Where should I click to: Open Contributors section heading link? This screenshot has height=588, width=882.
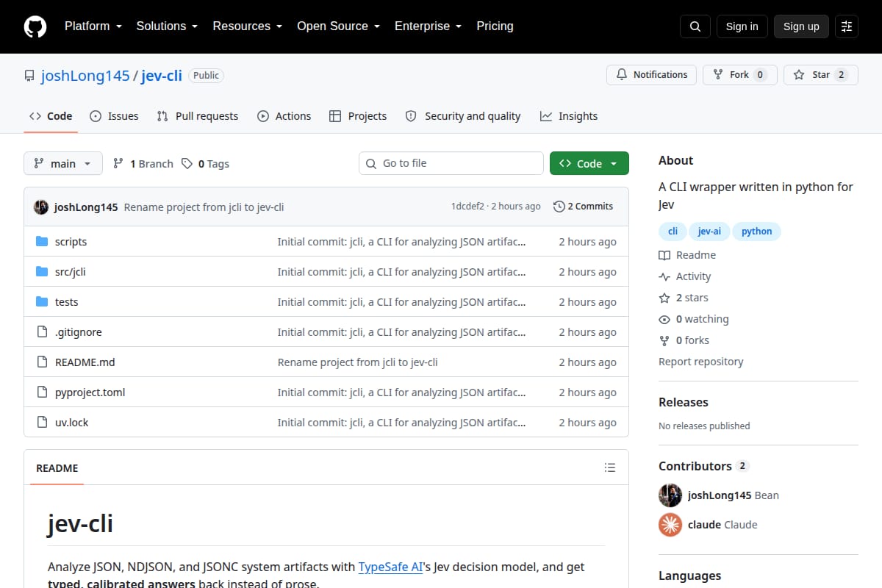pos(703,466)
